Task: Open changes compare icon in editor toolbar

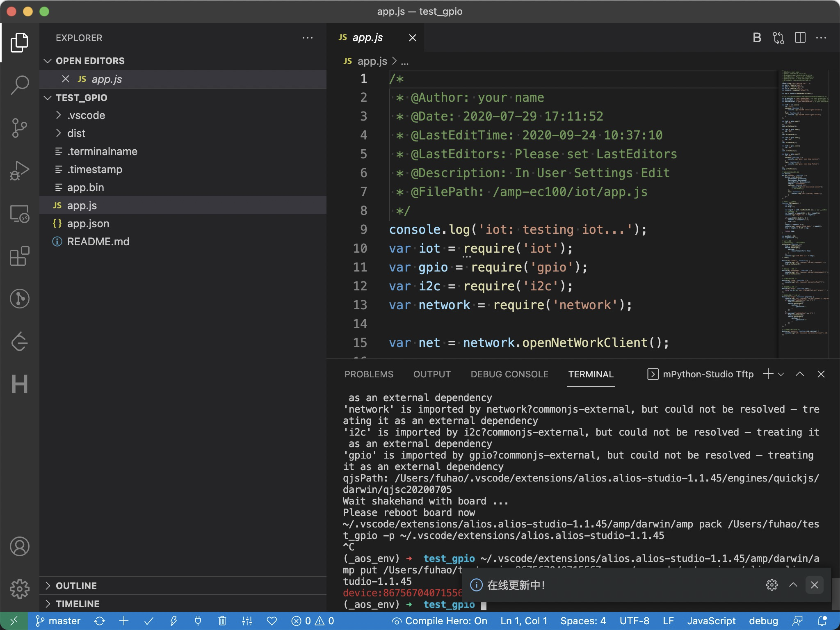Action: coord(778,38)
